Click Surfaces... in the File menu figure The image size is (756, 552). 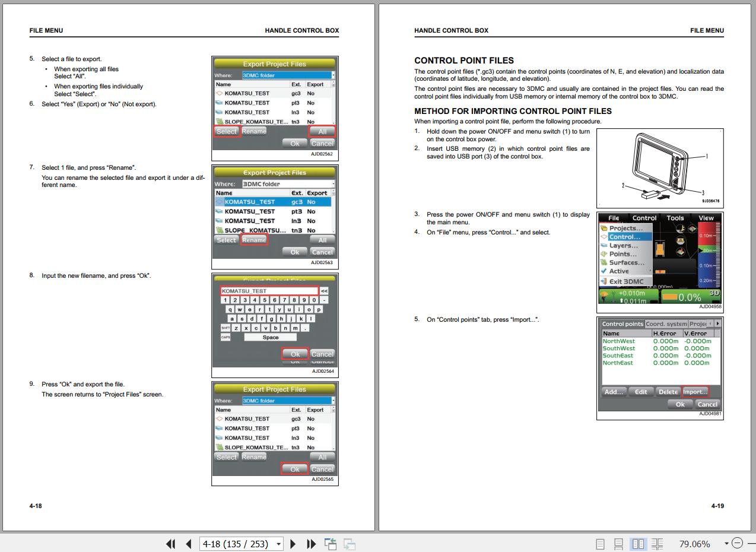(x=625, y=262)
